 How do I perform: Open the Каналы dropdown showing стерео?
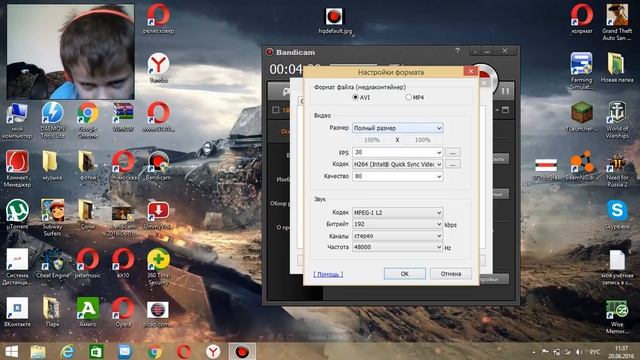[398, 236]
